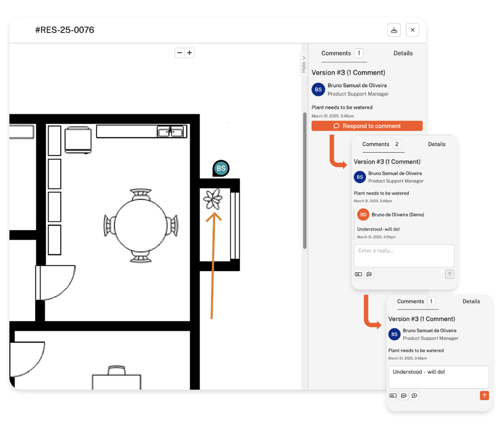504x425 pixels.
Task: Click the orange send arrow button
Action: pyautogui.click(x=484, y=396)
